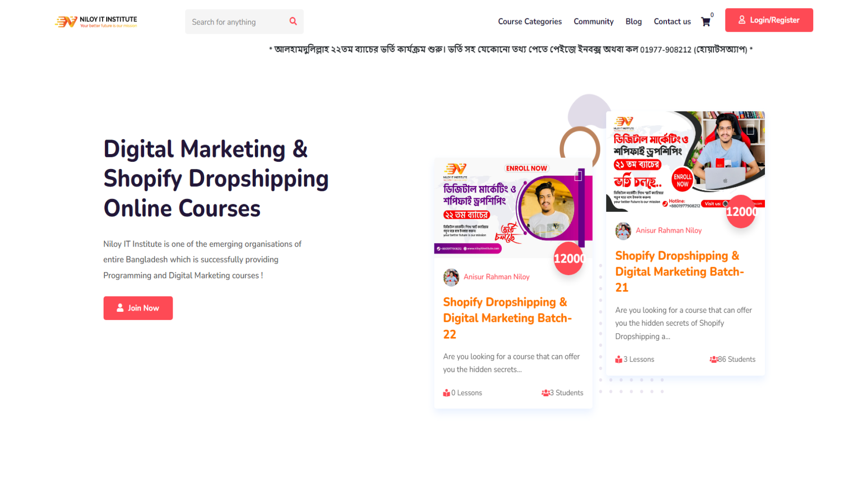This screenshot has width=868, height=488.
Task: Go to the Blog page
Action: coord(633,21)
